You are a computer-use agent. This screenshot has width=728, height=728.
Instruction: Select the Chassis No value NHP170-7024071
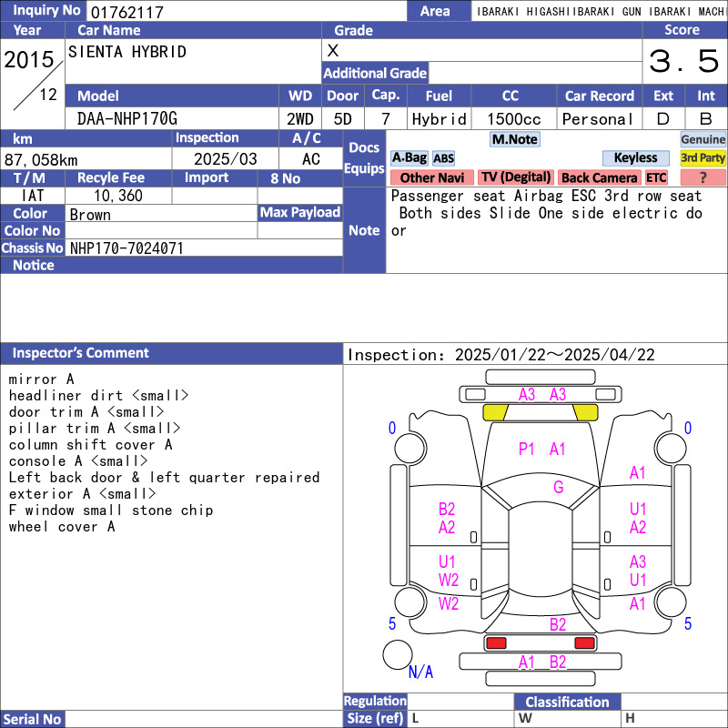(x=126, y=248)
